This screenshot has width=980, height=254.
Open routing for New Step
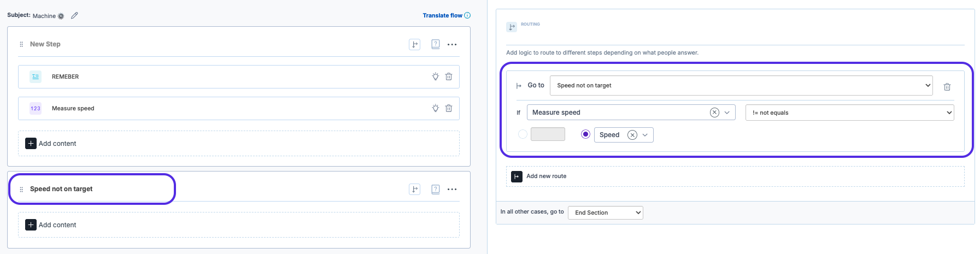pos(415,44)
